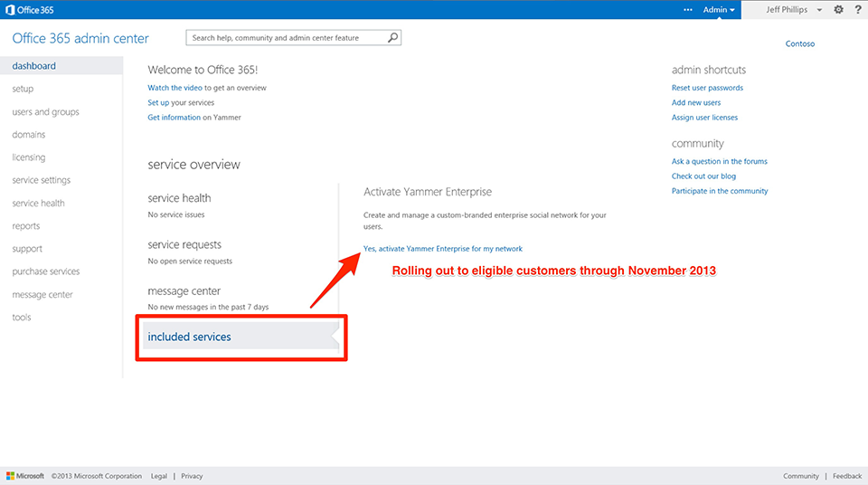This screenshot has width=868, height=485.
Task: Expand the Admin dropdown menu
Action: [x=719, y=9]
